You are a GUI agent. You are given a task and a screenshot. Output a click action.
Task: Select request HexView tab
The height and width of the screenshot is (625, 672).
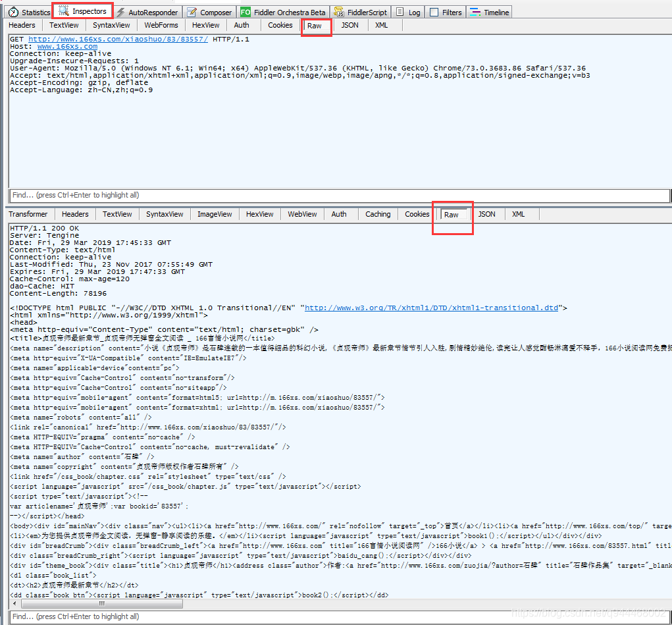click(x=206, y=25)
